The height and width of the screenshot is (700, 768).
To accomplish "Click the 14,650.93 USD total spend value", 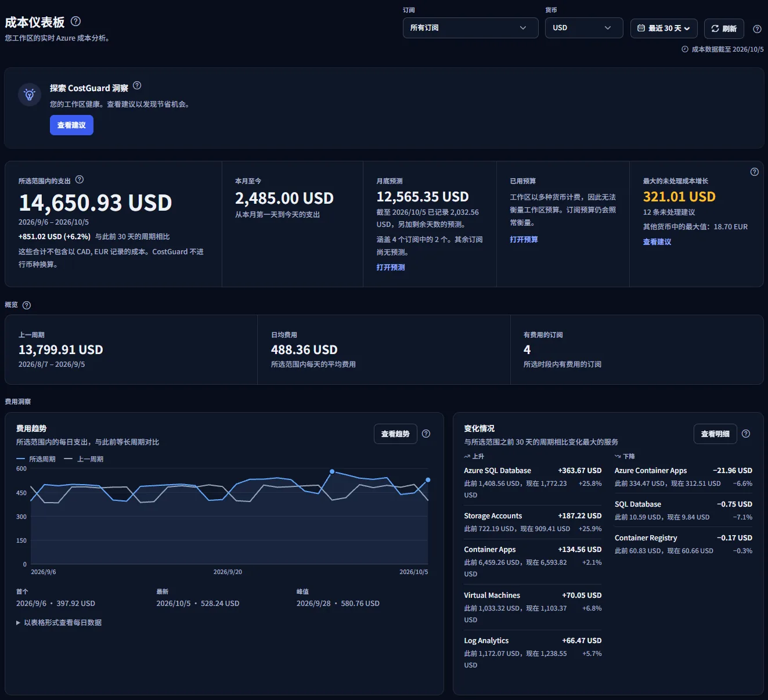I will click(x=96, y=203).
